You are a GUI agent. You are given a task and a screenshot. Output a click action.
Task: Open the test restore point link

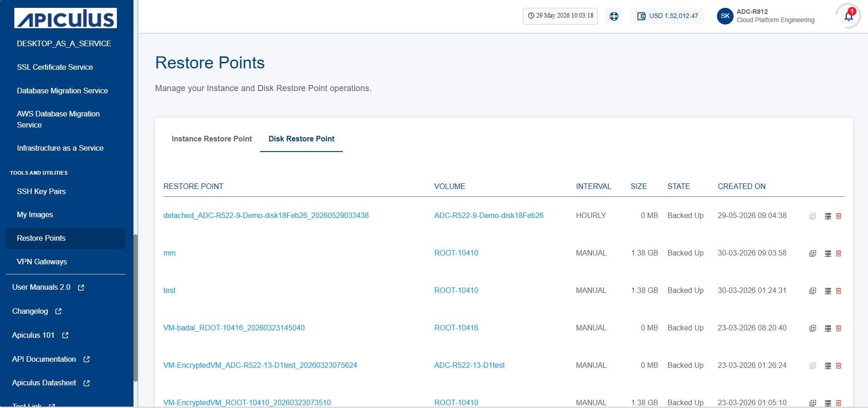(170, 290)
